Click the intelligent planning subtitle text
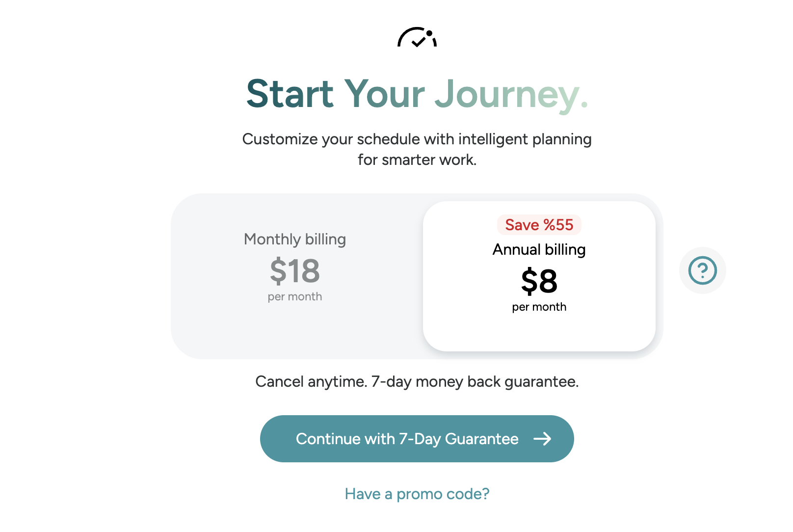The width and height of the screenshot is (793, 532). (x=417, y=149)
